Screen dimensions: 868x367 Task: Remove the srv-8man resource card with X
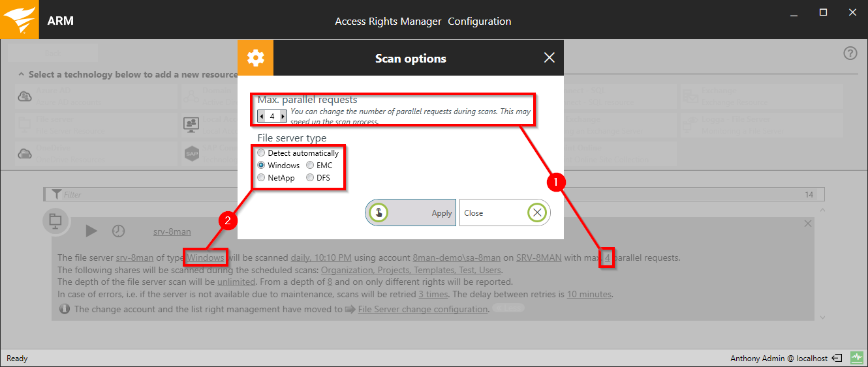pyautogui.click(x=808, y=224)
